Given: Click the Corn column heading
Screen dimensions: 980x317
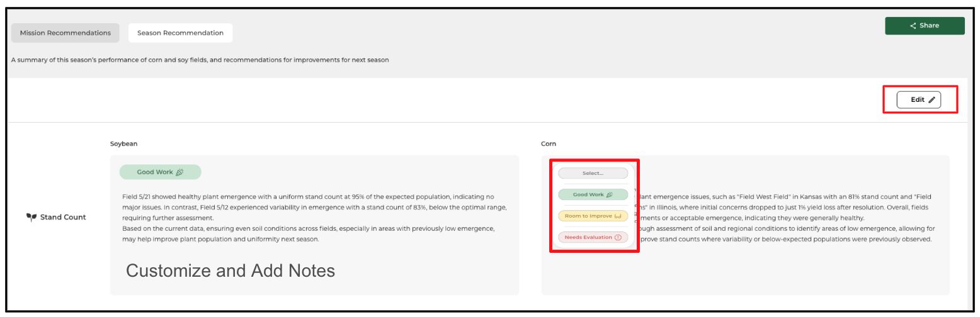Looking at the screenshot, I should coord(549,144).
